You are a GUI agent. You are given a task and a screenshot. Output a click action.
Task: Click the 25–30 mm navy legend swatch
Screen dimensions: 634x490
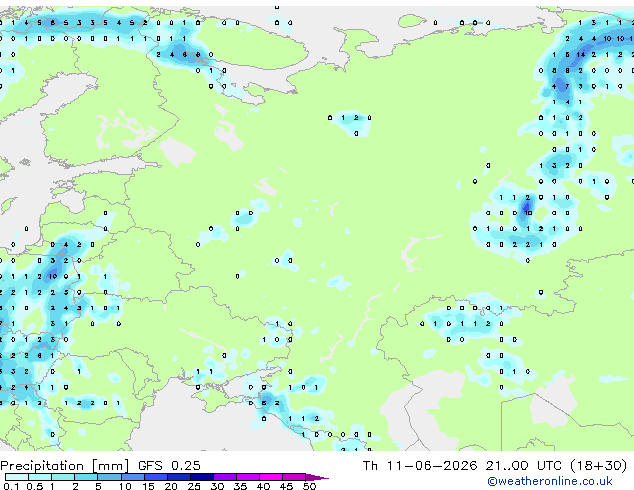pos(201,477)
